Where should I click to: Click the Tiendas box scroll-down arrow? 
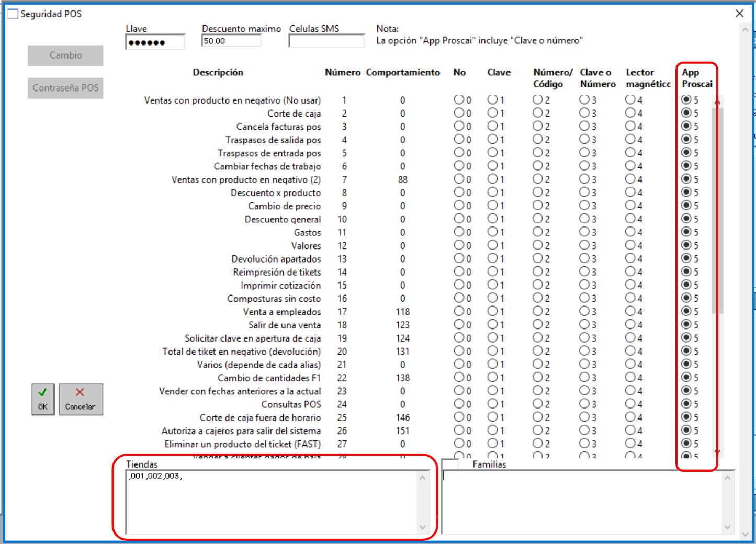(x=423, y=527)
